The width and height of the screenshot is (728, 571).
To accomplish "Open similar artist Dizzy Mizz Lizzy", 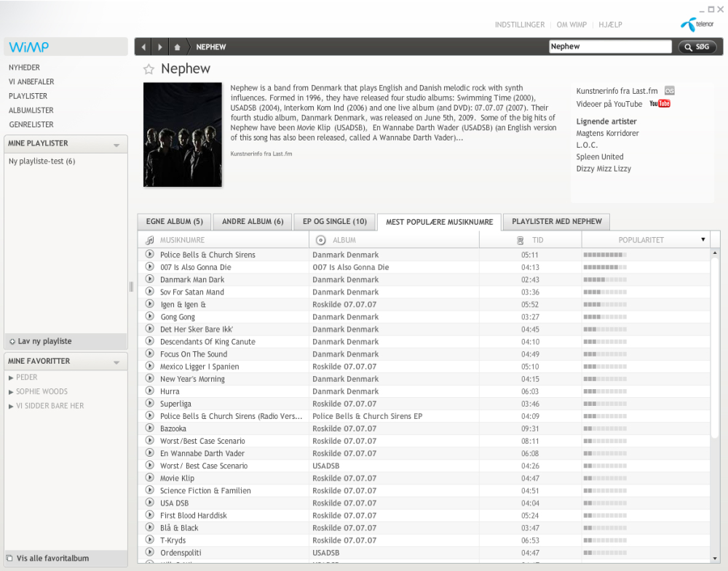I will tap(603, 169).
